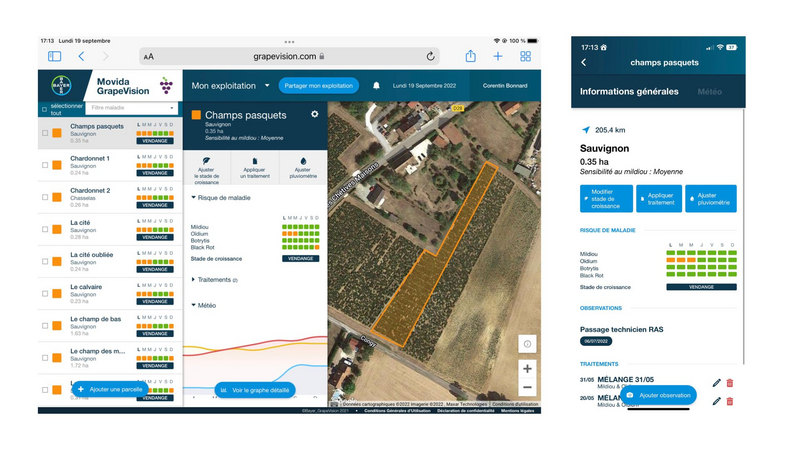The image size is (800, 450).
Task: Switch to the Météo tab
Action: click(709, 92)
